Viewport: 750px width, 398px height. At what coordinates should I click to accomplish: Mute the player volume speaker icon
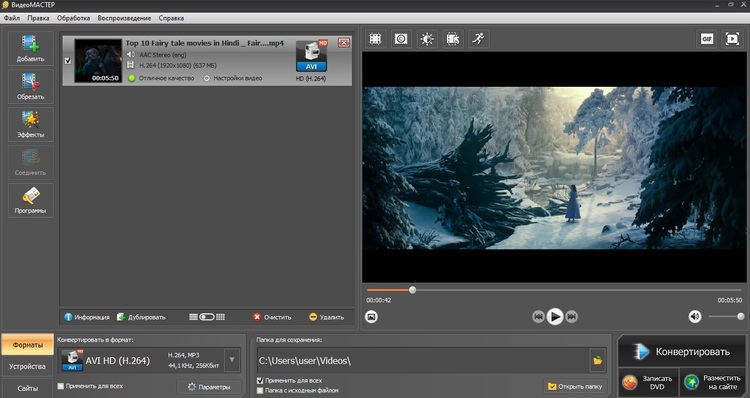click(695, 317)
